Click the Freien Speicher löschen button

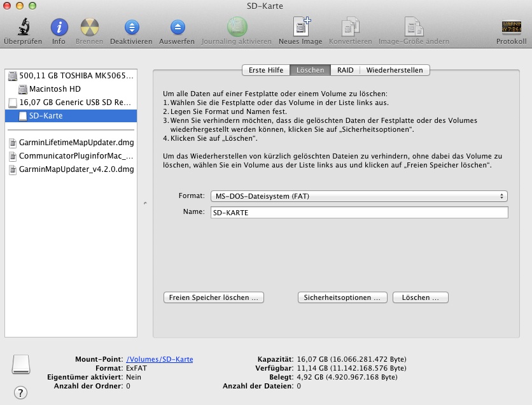(214, 297)
